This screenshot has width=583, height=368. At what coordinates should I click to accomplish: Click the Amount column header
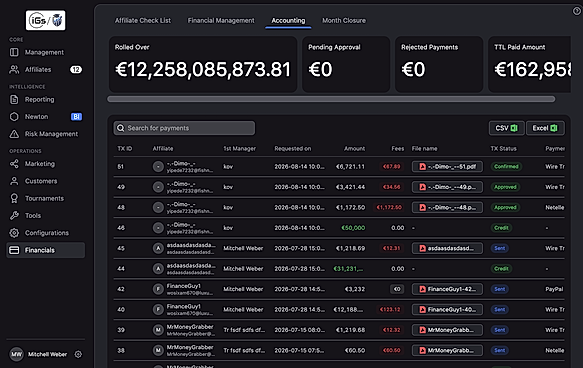tap(354, 149)
